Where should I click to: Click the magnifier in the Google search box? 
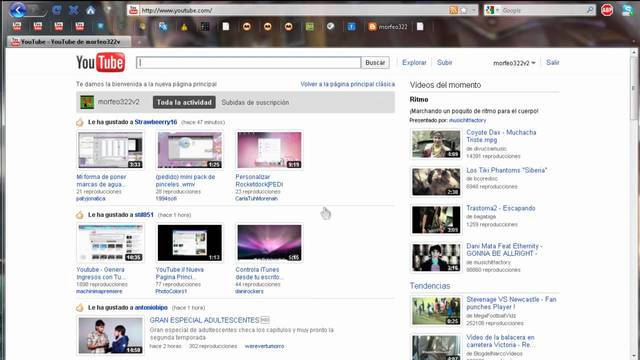pyautogui.click(x=590, y=10)
